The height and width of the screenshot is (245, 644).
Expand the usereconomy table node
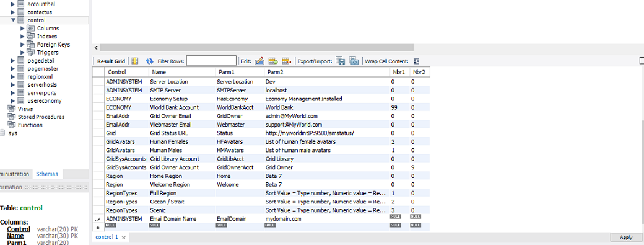(13, 100)
